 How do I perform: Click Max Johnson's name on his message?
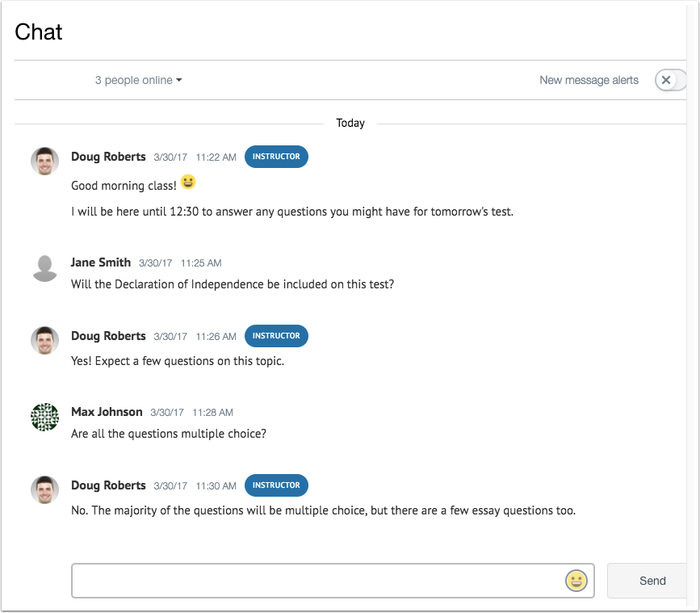pos(107,412)
